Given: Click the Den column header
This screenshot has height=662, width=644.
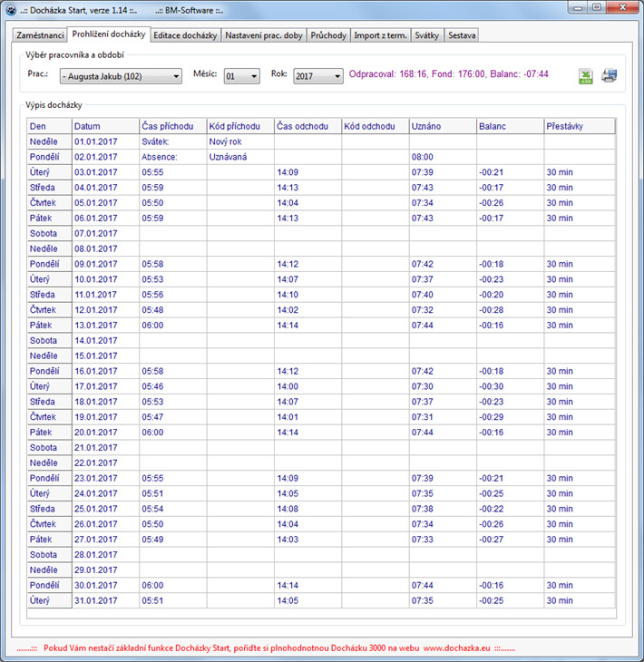Looking at the screenshot, I should [x=49, y=126].
